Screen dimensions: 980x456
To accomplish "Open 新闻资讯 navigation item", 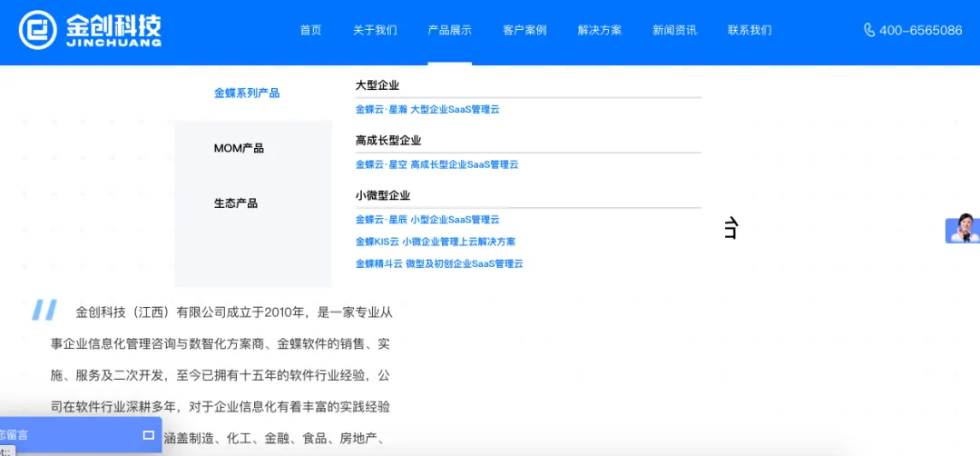I will tap(675, 30).
